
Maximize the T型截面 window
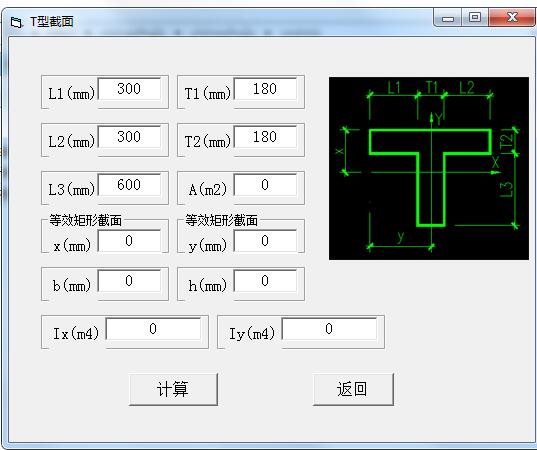(475, 18)
